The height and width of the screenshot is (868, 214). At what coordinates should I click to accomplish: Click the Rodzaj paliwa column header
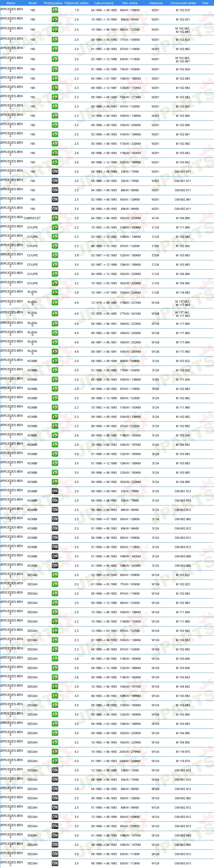tap(53, 3)
